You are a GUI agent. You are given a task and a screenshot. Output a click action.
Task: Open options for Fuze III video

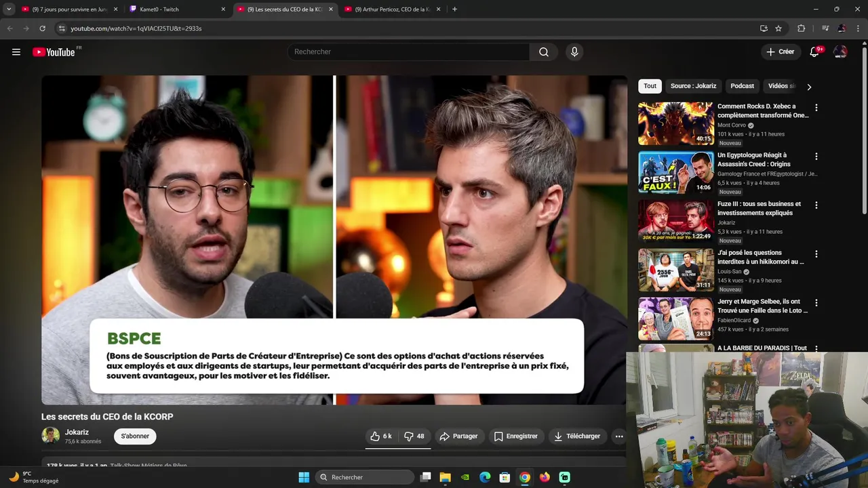tap(816, 205)
